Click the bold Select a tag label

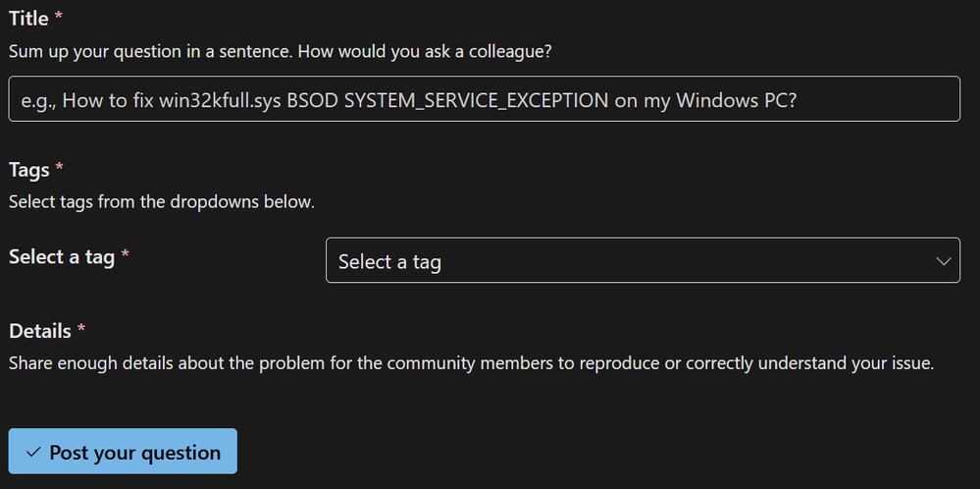tap(62, 257)
